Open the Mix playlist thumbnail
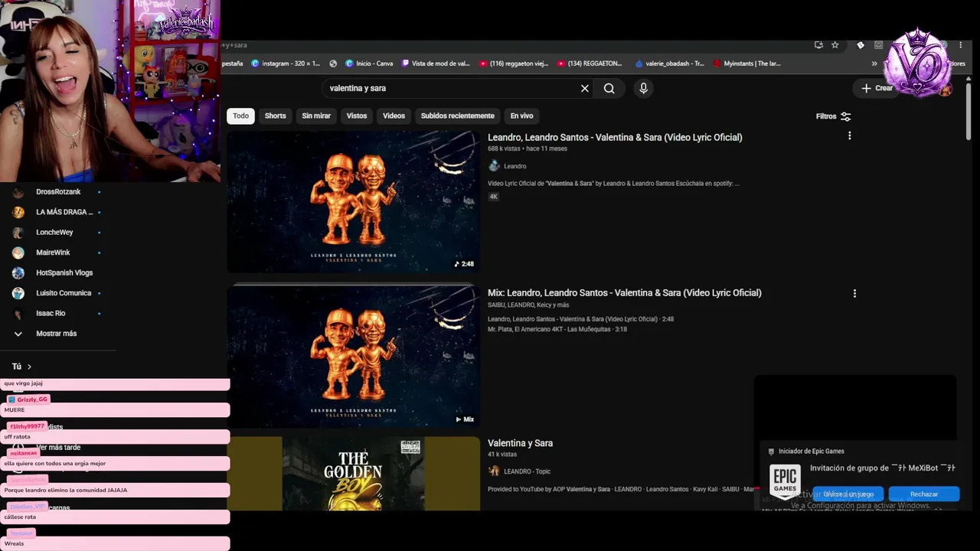980x551 pixels. click(x=353, y=356)
